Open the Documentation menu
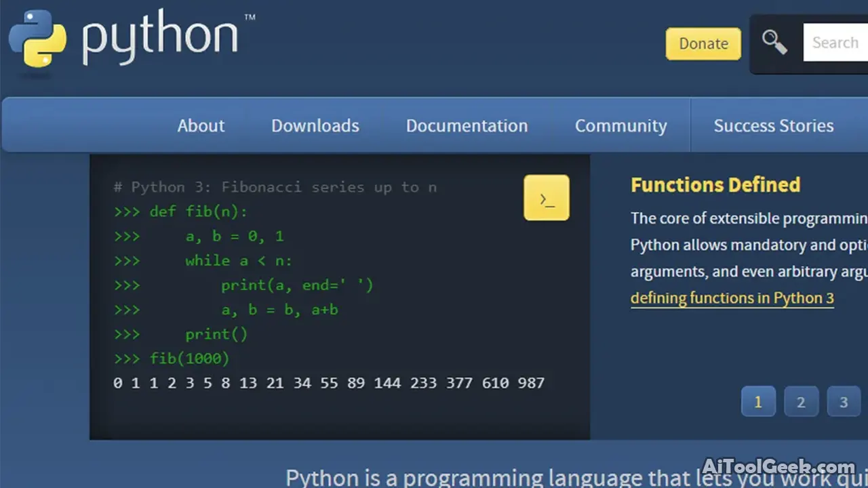The height and width of the screenshot is (488, 868). coord(467,125)
